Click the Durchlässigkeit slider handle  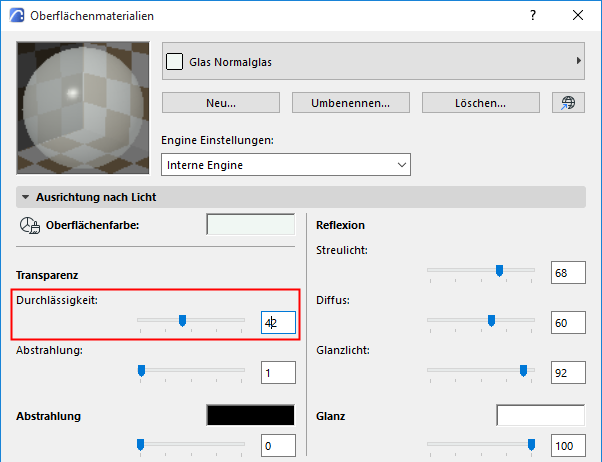183,320
